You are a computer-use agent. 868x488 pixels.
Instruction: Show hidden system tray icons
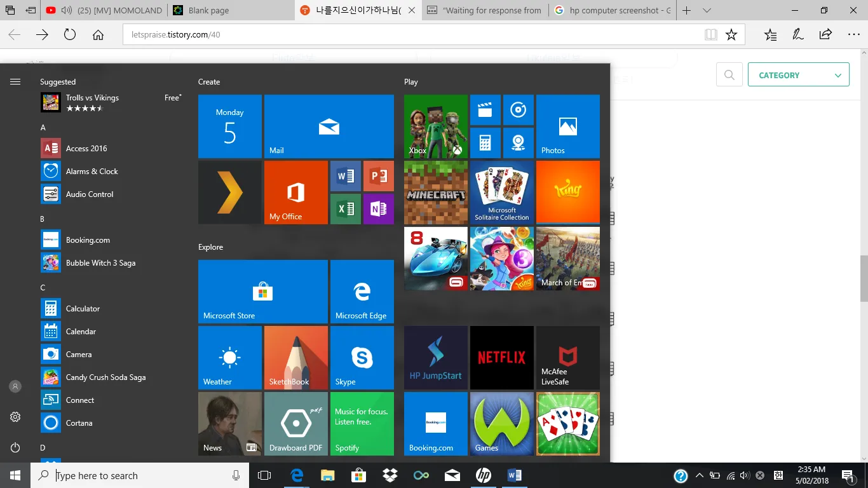click(x=700, y=475)
